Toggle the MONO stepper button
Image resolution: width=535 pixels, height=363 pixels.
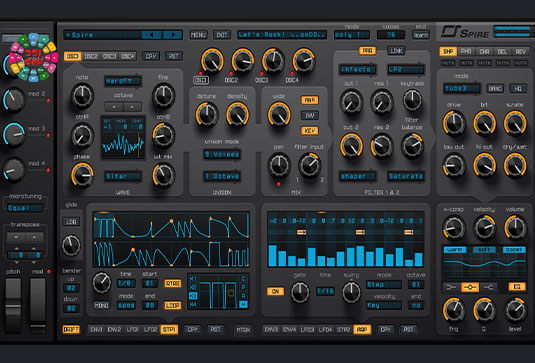[101, 305]
